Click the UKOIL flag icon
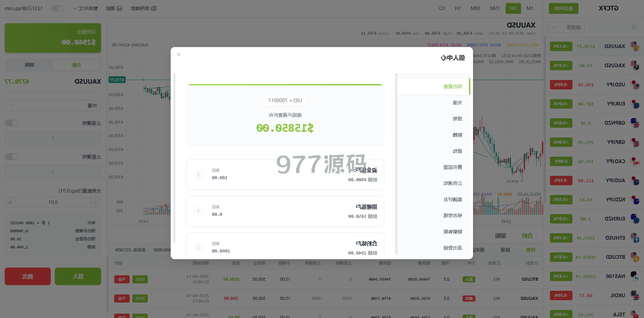 click(635, 295)
